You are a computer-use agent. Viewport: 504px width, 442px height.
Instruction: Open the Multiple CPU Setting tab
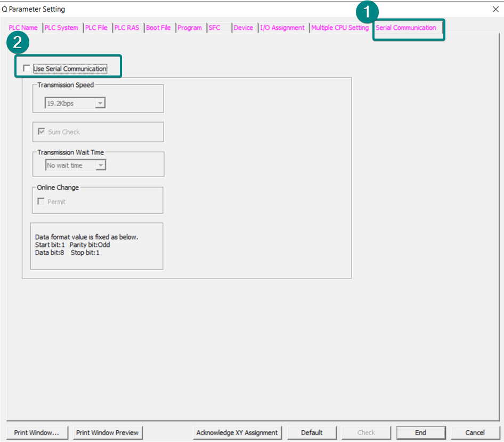(340, 28)
